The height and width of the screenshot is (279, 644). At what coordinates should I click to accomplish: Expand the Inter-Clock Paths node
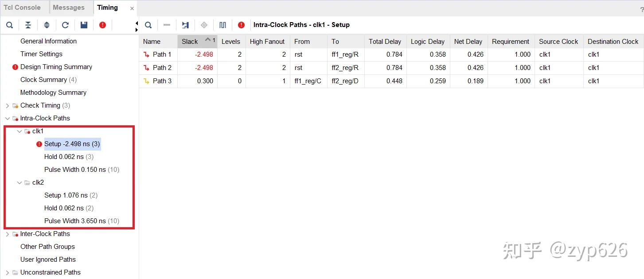click(x=7, y=234)
